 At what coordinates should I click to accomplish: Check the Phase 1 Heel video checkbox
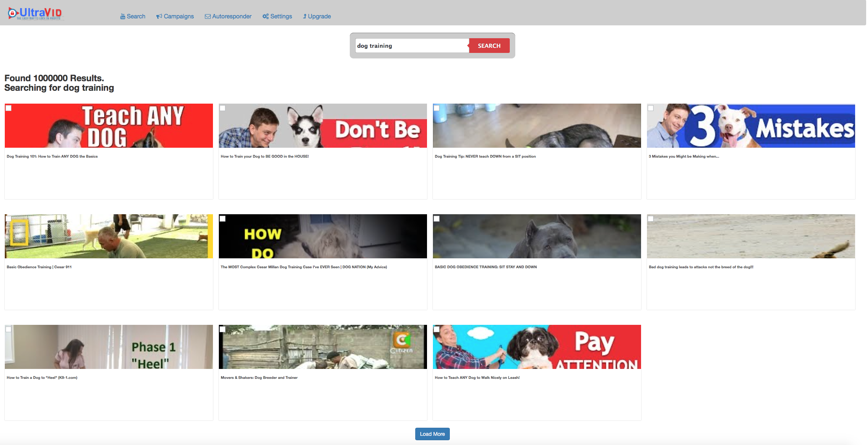9,329
